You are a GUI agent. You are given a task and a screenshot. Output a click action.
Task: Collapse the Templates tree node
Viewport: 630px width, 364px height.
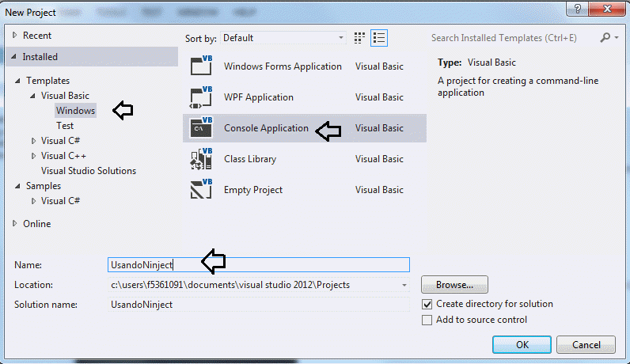tap(17, 81)
